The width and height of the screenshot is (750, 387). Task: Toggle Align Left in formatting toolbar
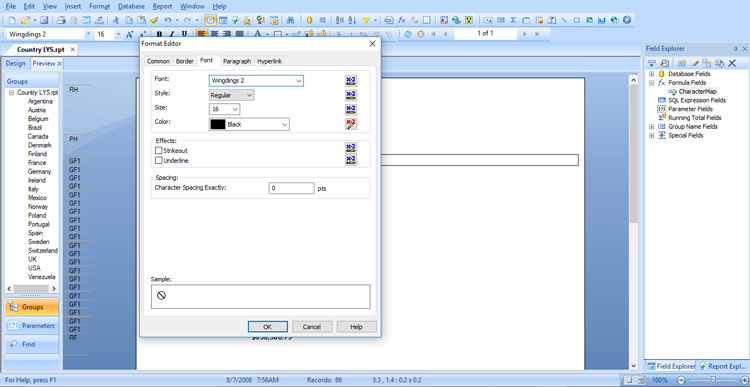click(x=202, y=34)
